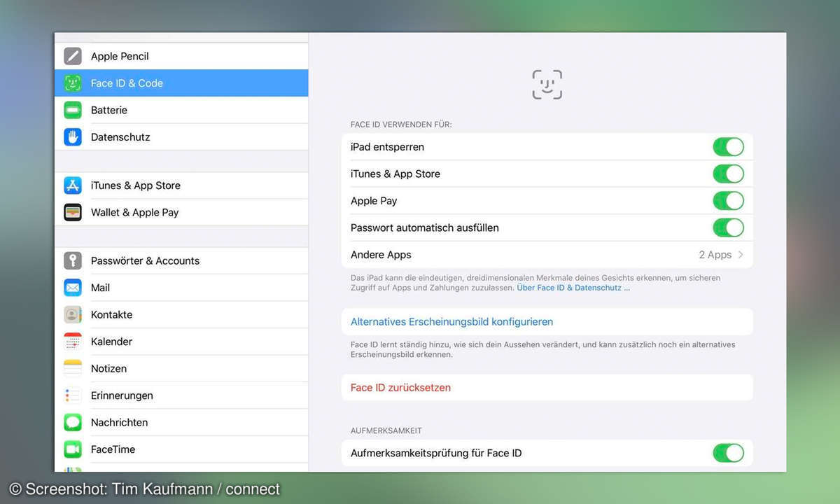Image resolution: width=840 pixels, height=504 pixels.
Task: Click the green Face ID sidebar icon
Action: coord(73,83)
